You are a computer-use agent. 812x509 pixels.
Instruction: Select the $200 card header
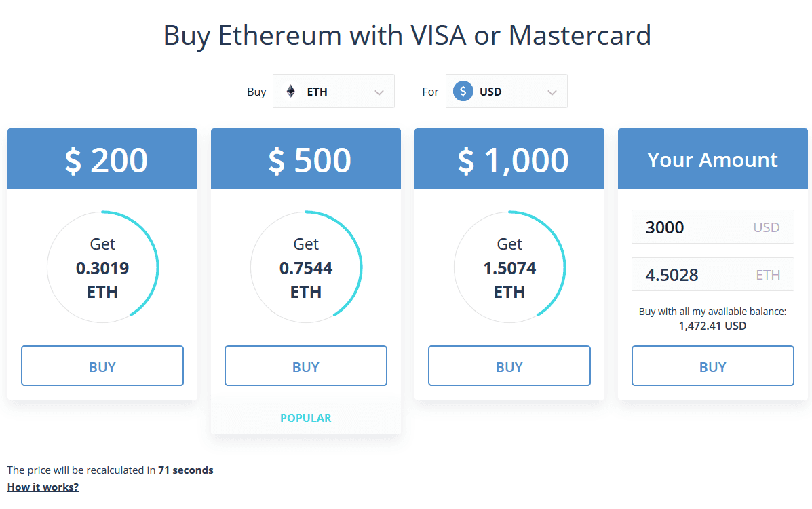click(102, 159)
